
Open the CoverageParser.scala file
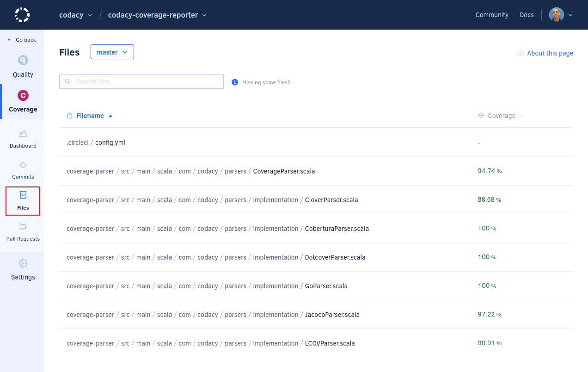[284, 171]
